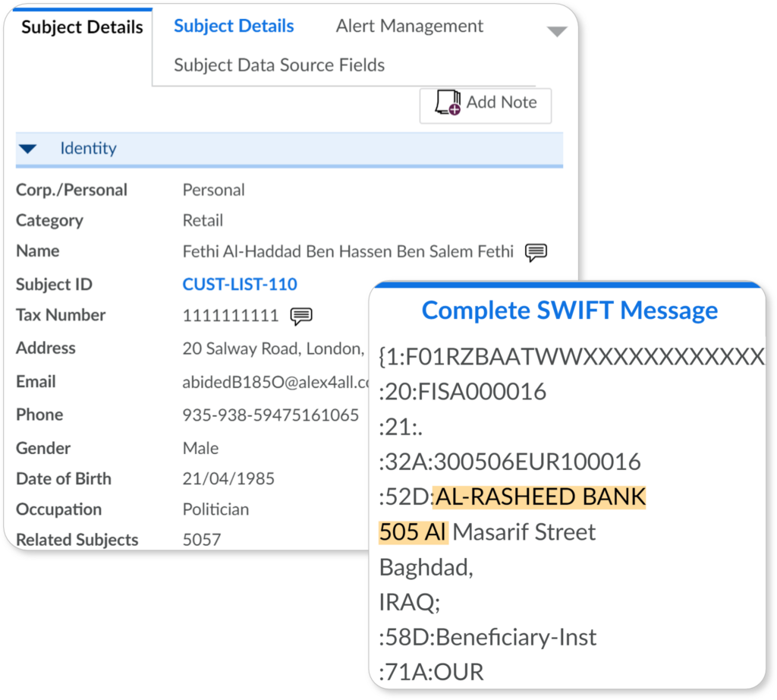Click the Related Subjects value 5057
The height and width of the screenshot is (700, 777).
(x=202, y=539)
